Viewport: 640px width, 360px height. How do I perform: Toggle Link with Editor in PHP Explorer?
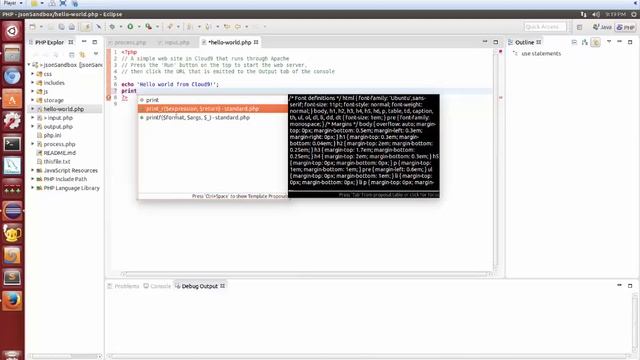point(82,55)
